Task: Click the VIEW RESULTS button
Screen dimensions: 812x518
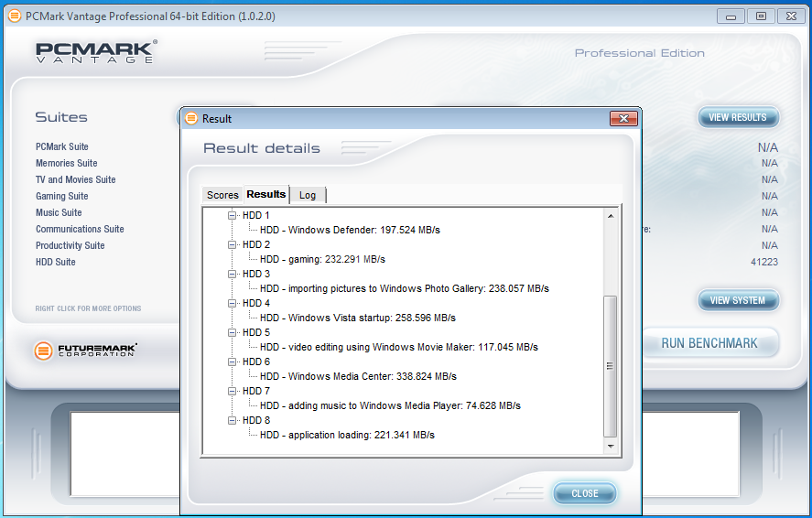Action: coord(738,117)
